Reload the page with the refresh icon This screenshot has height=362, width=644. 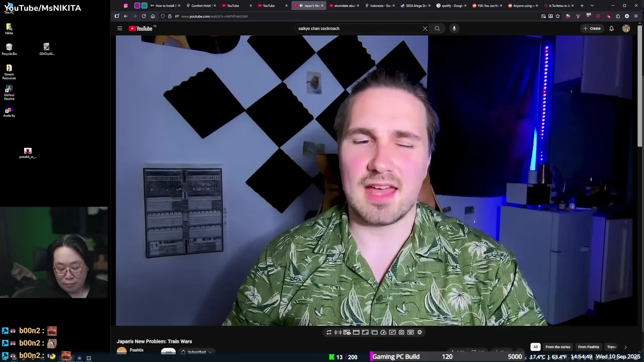pos(144,16)
